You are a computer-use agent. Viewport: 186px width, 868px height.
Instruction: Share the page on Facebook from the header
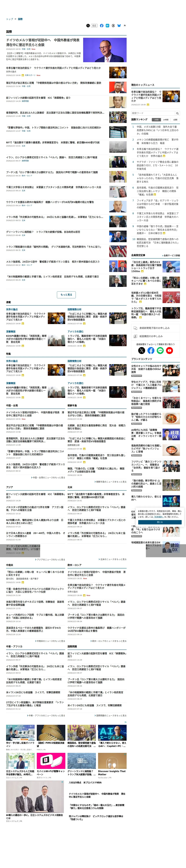tap(102, 26)
